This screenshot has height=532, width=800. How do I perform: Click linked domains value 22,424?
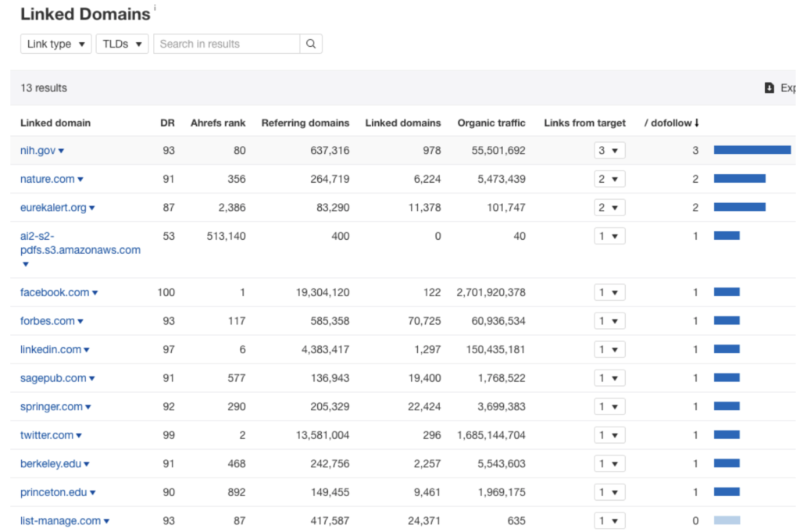[x=424, y=406]
